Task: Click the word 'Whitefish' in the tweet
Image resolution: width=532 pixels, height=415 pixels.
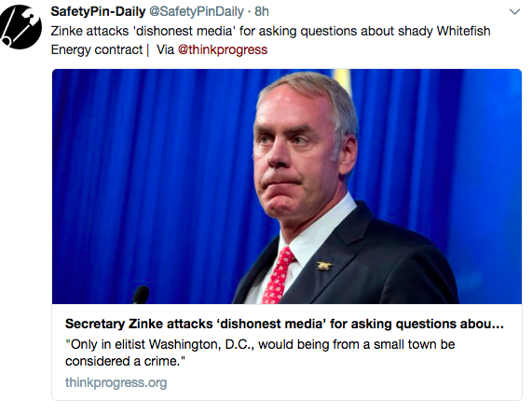Action: pos(463,31)
